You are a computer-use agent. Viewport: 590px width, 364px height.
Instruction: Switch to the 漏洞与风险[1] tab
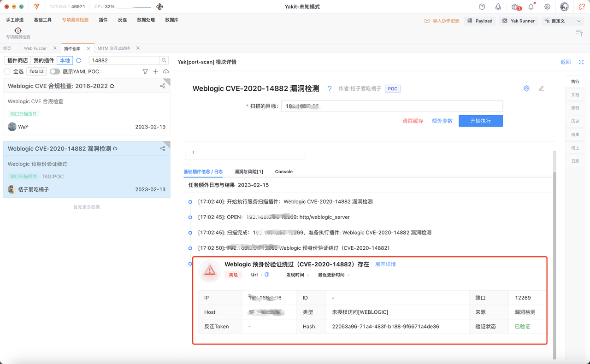pos(249,171)
